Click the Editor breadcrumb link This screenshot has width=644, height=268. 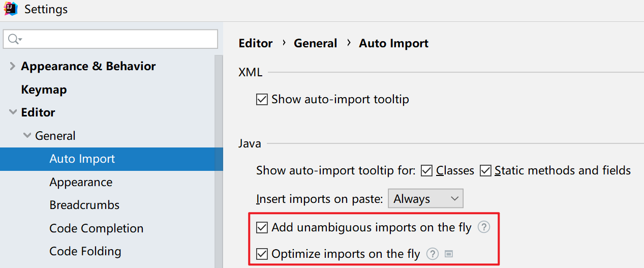click(256, 44)
